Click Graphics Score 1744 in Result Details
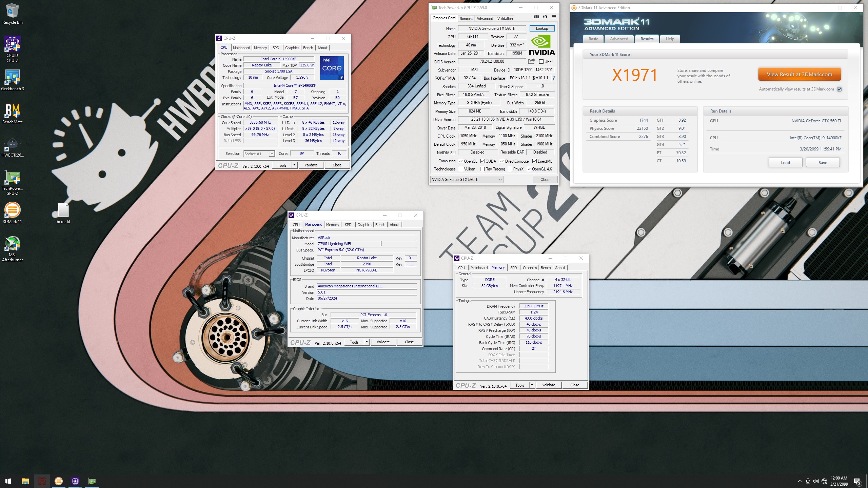 click(x=618, y=120)
